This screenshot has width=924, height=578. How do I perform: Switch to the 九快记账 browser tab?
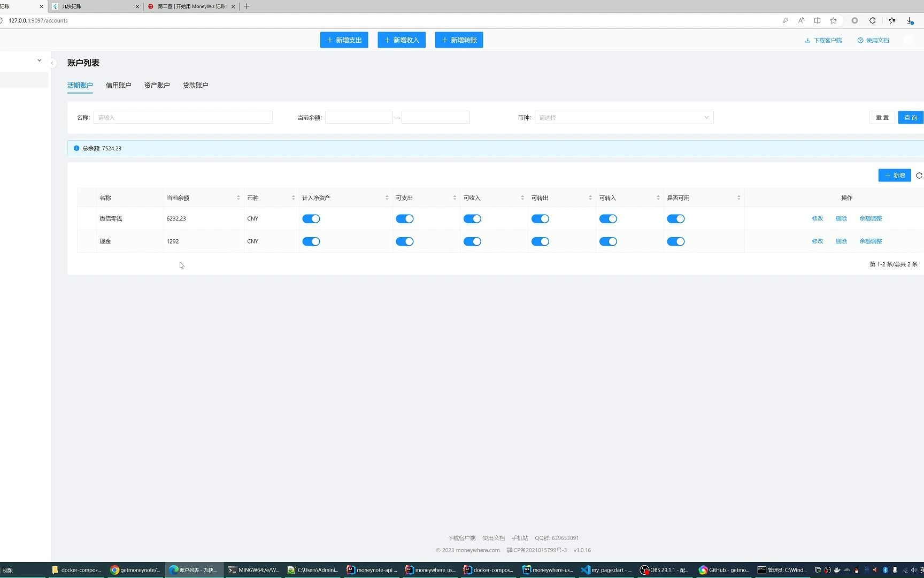pos(96,6)
